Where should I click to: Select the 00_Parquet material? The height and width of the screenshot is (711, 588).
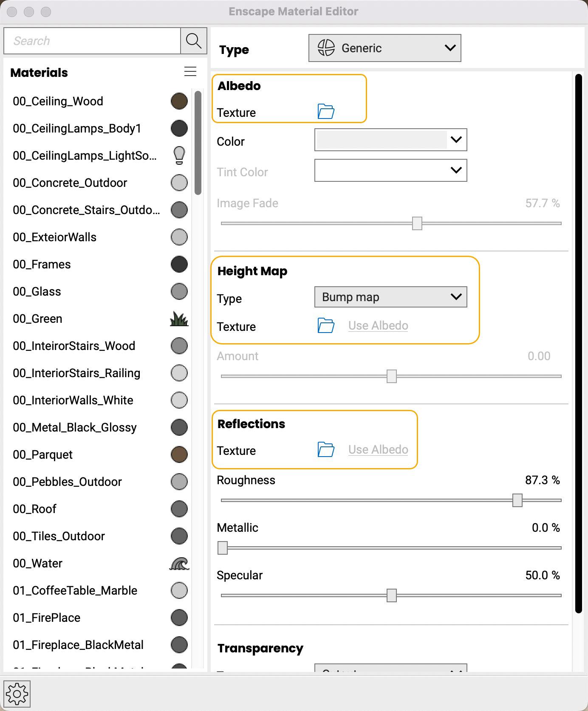(43, 454)
